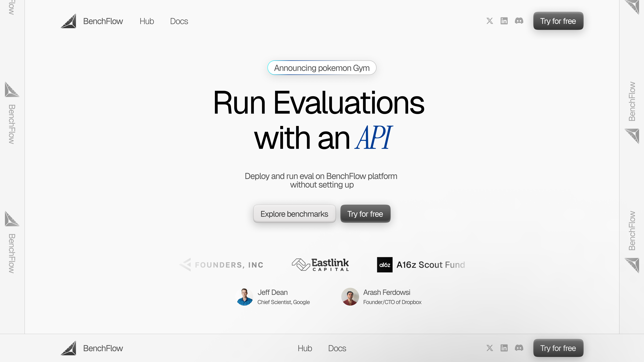The image size is (644, 362).
Task: Open X (Twitter) icon in top header
Action: pyautogui.click(x=490, y=21)
